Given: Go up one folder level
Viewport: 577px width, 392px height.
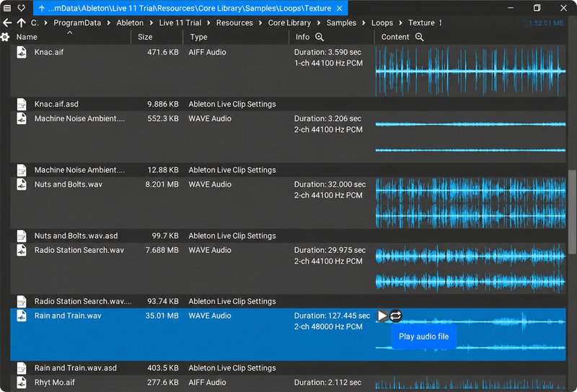Looking at the screenshot, I should click(22, 23).
